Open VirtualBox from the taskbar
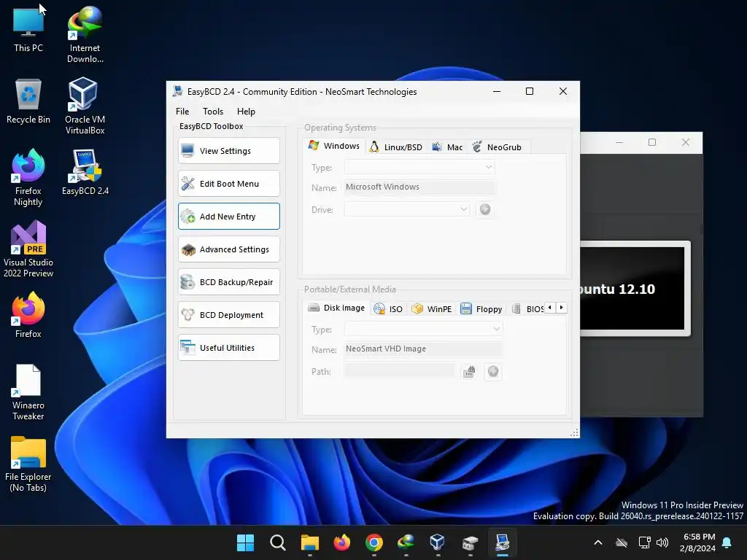Viewport: 747px width, 560px height. (438, 542)
